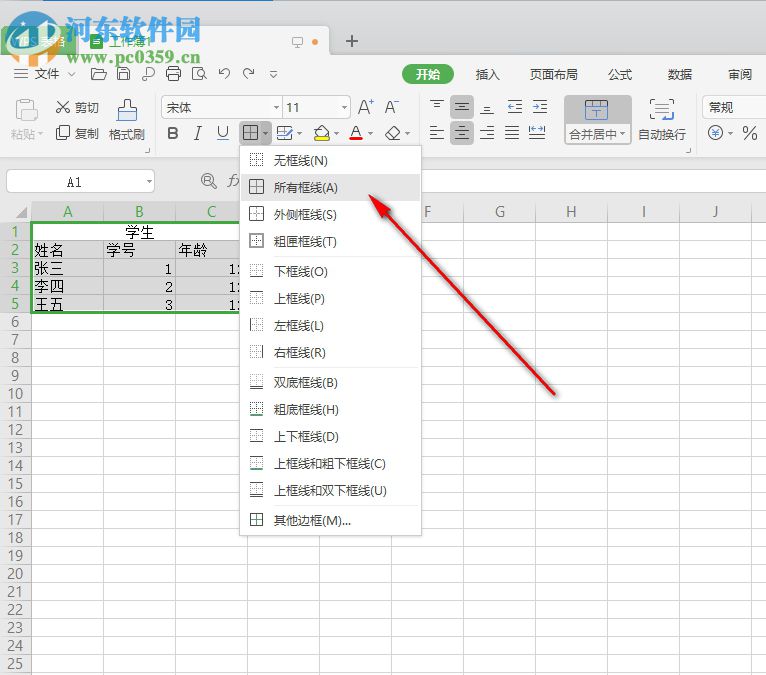Redo the last action
Screen dimensions: 766x675
[x=249, y=74]
